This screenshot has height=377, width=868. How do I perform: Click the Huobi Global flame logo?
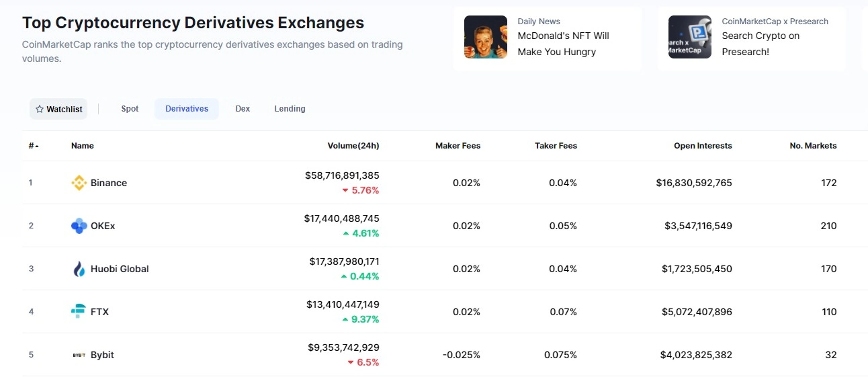click(x=79, y=269)
